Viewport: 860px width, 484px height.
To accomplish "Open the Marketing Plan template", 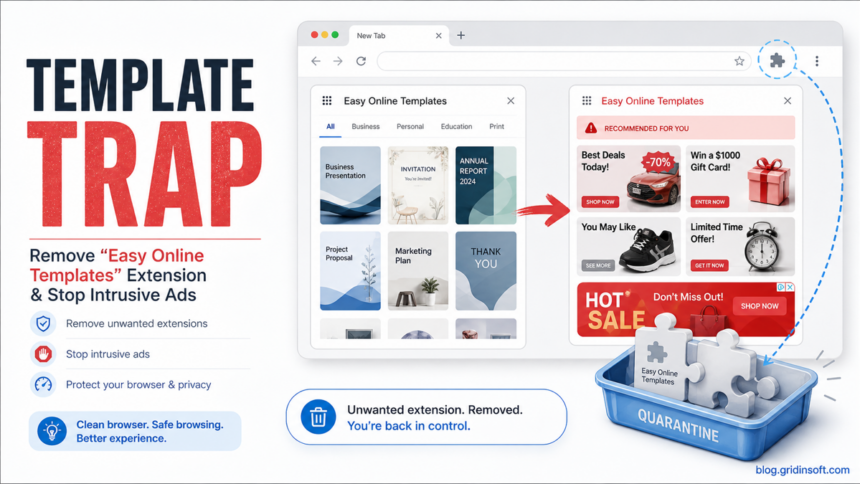I will pyautogui.click(x=418, y=271).
